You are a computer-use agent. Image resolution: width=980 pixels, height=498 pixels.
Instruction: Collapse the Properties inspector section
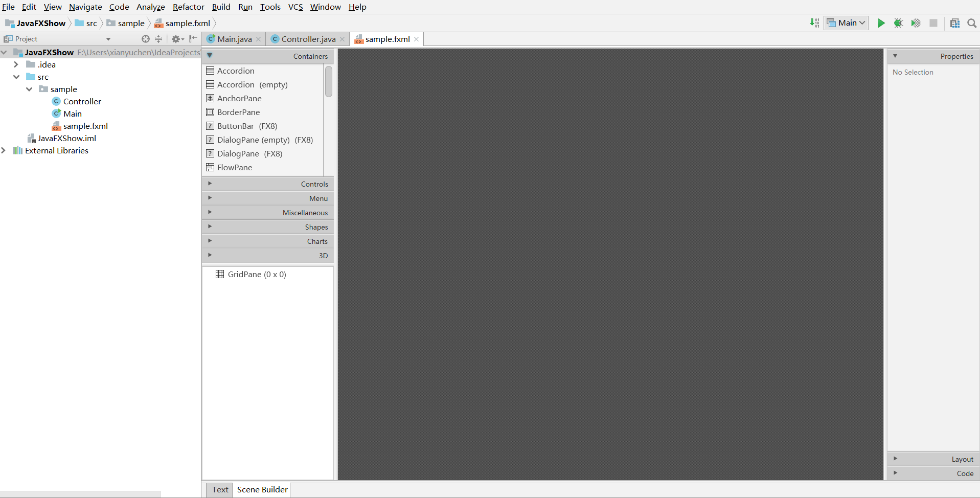895,56
